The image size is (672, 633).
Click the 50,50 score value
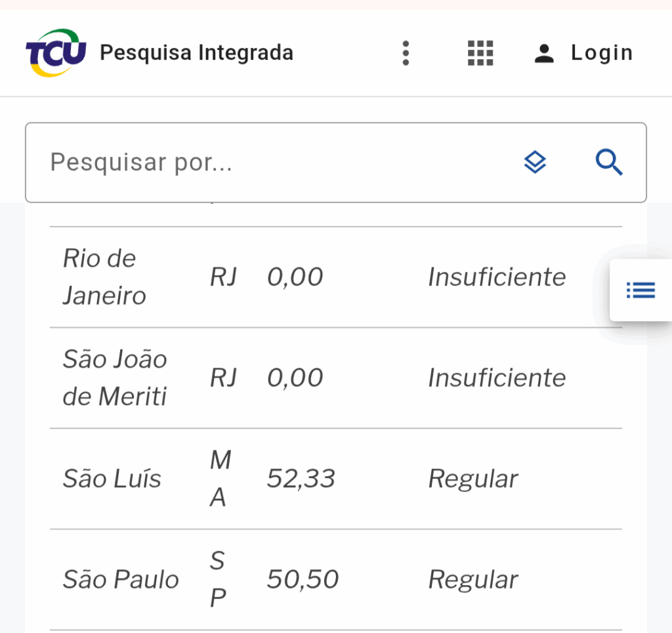point(303,580)
